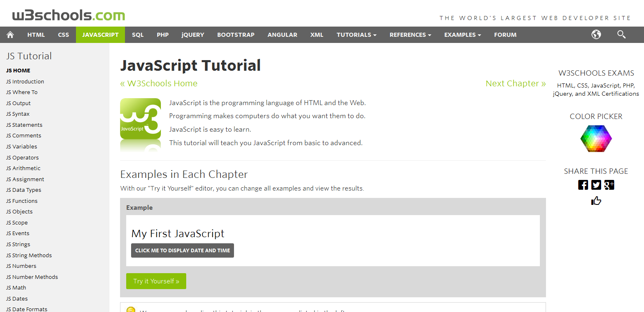Screen dimensions: 644x312
Task: Expand the REFERENCES dropdown menu
Action: point(410,35)
